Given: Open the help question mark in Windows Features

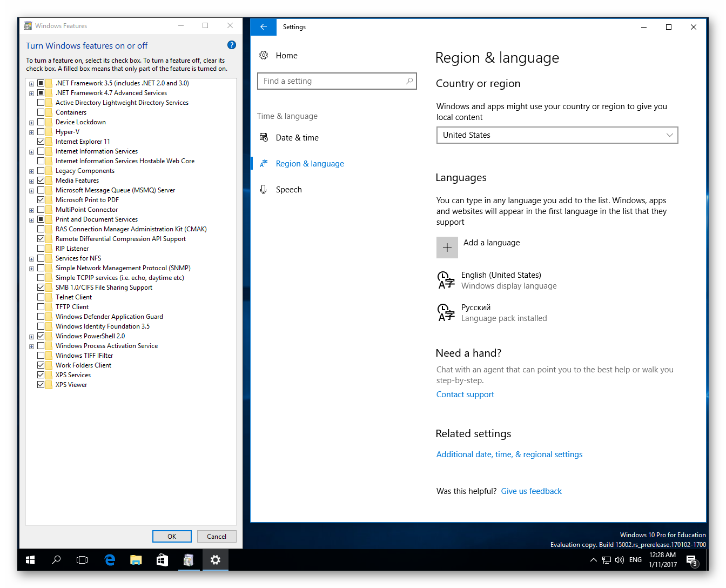Looking at the screenshot, I should (x=232, y=45).
